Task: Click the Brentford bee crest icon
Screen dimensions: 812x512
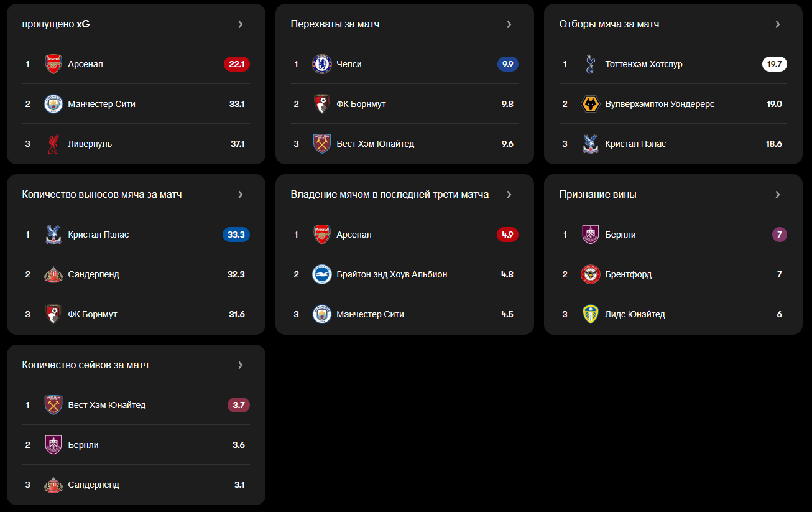Action: point(591,274)
